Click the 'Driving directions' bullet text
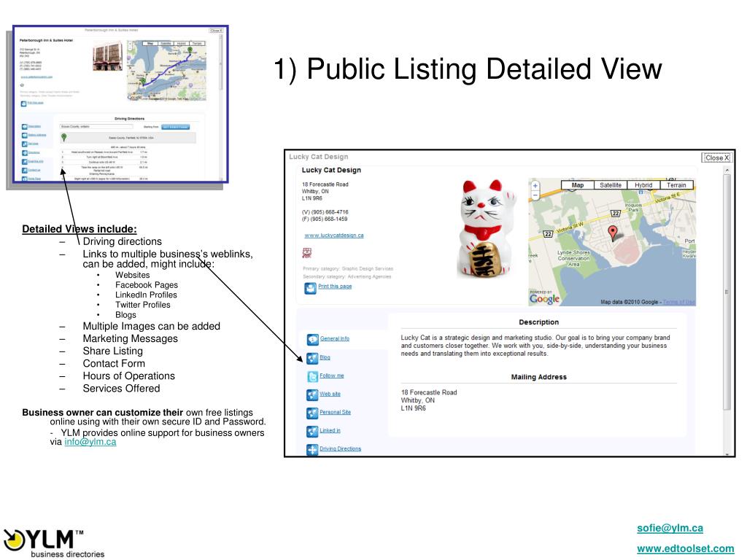This screenshot has width=747, height=560. pos(122,241)
